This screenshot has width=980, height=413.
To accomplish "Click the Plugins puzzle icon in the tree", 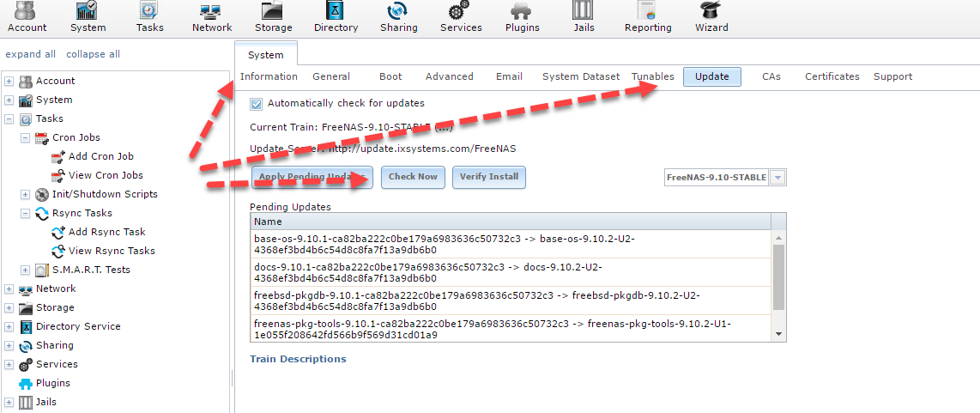I will (26, 383).
